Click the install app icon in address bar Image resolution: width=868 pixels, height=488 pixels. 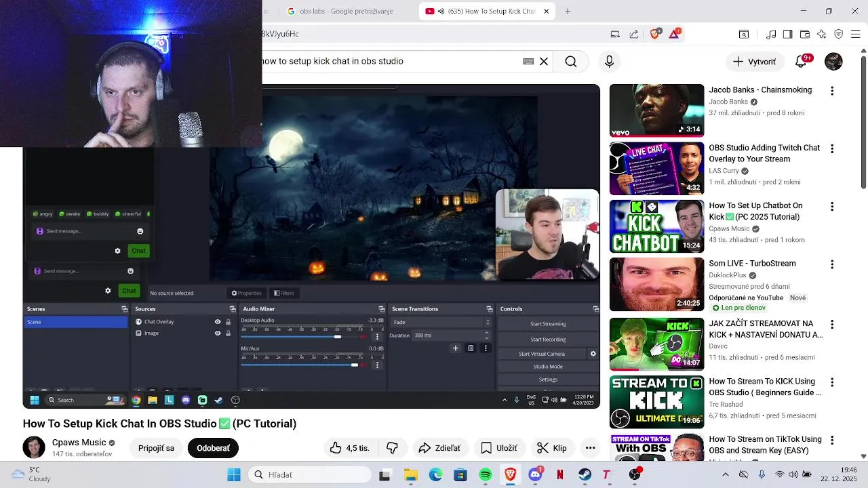point(615,34)
